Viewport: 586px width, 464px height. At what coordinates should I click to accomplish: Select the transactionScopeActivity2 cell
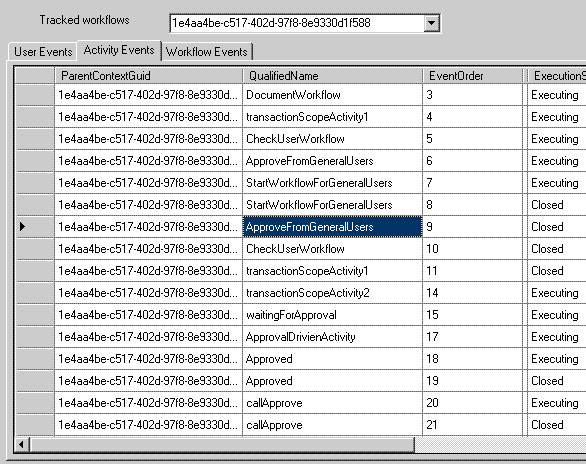click(332, 293)
